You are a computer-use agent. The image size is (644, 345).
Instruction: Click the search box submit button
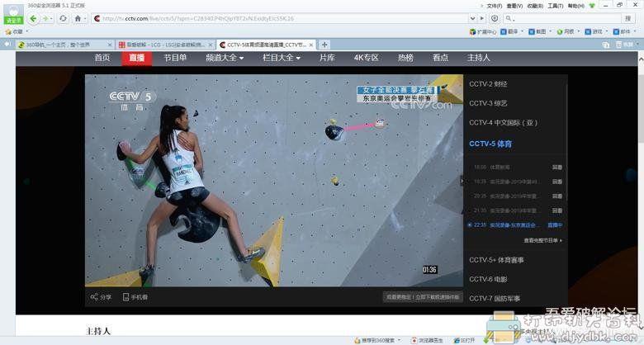(x=627, y=18)
